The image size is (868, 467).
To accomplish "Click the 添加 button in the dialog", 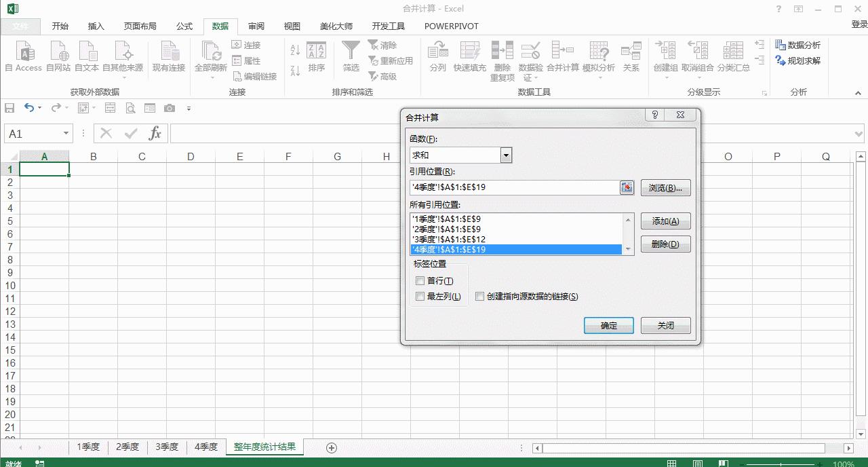I will 665,221.
